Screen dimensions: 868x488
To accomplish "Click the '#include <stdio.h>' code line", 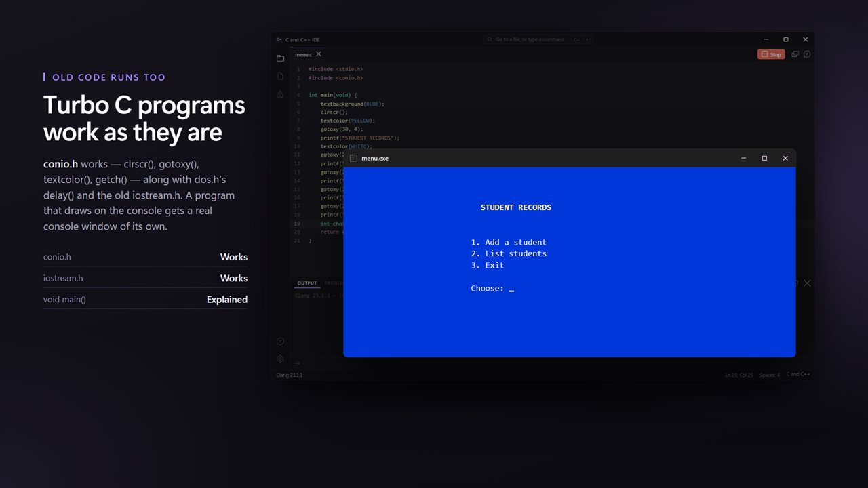I will point(336,69).
